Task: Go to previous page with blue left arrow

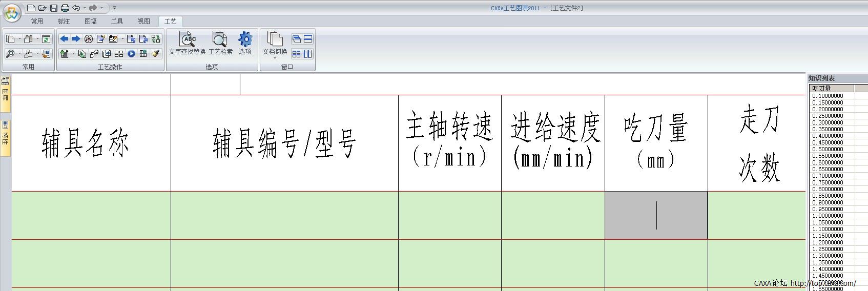Action: pos(64,39)
